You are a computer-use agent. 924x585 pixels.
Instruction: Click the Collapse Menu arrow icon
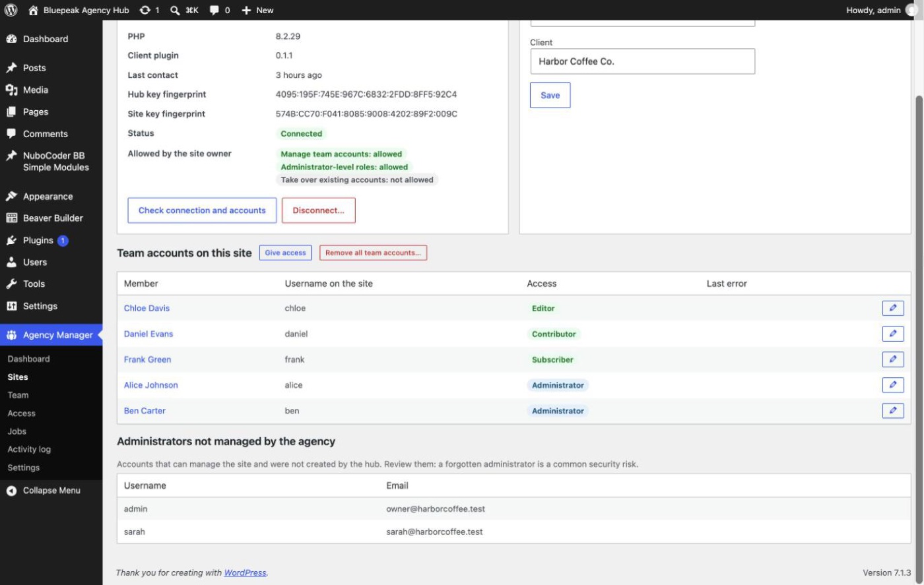pyautogui.click(x=11, y=490)
